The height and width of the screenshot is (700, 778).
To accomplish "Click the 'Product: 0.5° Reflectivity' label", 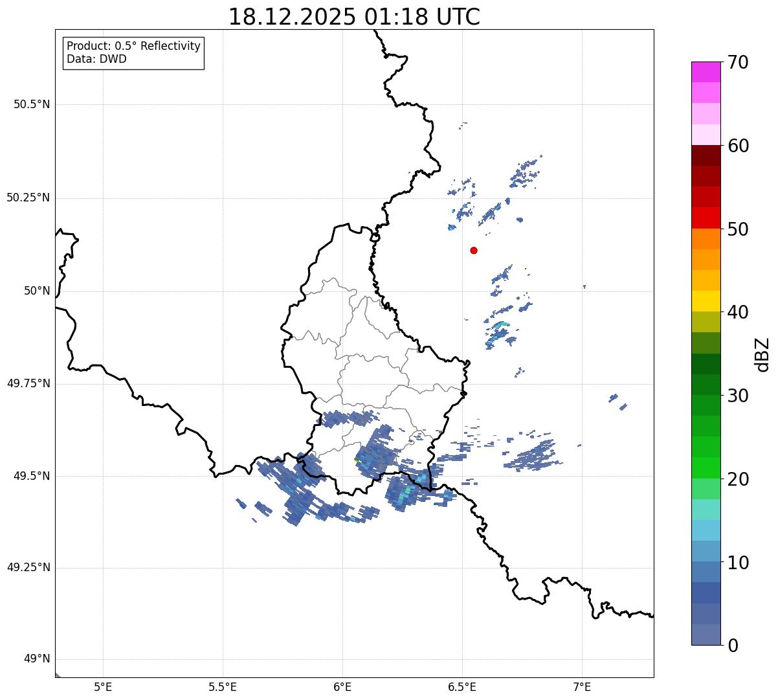I will point(133,46).
